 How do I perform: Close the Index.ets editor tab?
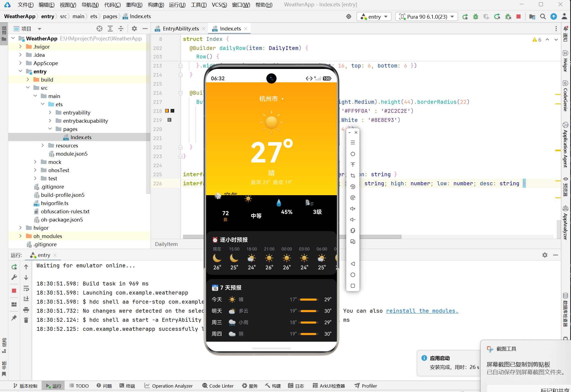(246, 29)
